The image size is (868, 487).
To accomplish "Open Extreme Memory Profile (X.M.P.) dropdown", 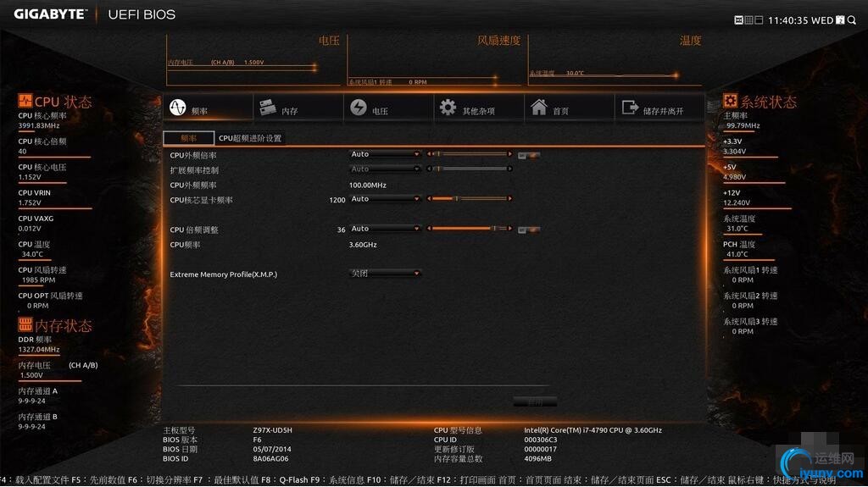I will (385, 274).
